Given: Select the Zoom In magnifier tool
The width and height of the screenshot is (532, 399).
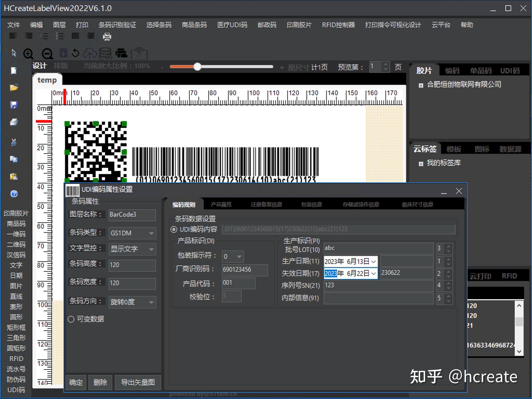Looking at the screenshot, I should 29,54.
